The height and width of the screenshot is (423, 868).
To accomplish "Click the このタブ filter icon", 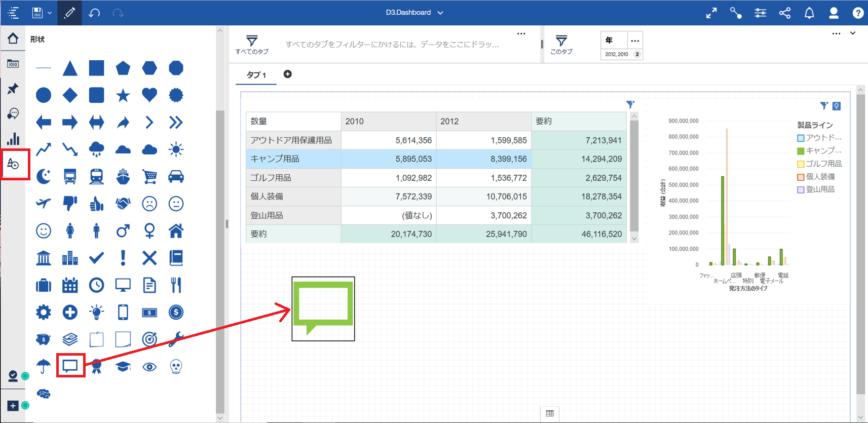I will [561, 41].
